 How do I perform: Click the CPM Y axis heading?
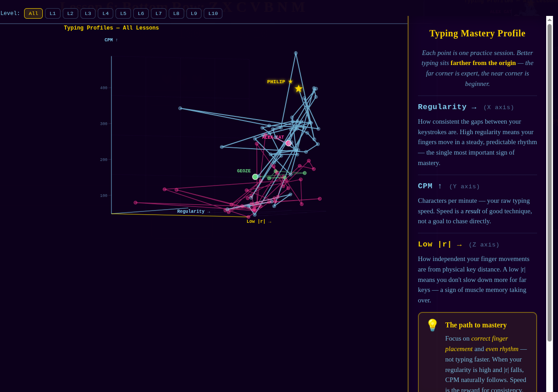(x=449, y=186)
